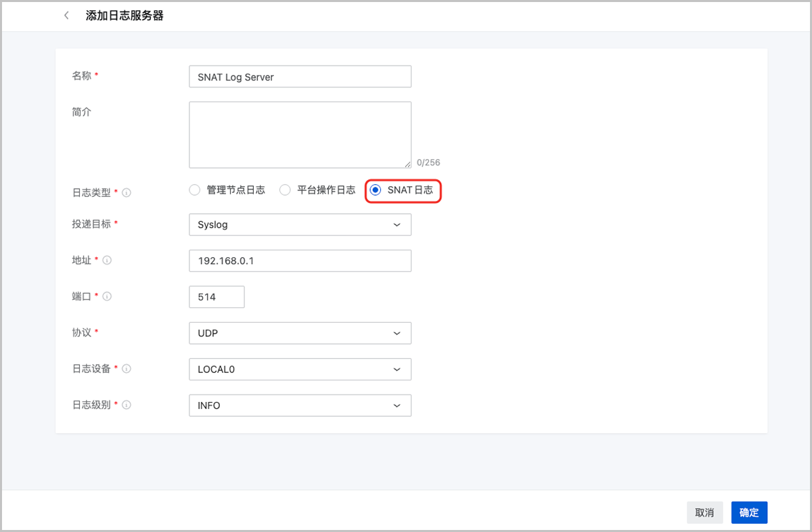Click the info icon next to 日志级别

tap(127, 405)
